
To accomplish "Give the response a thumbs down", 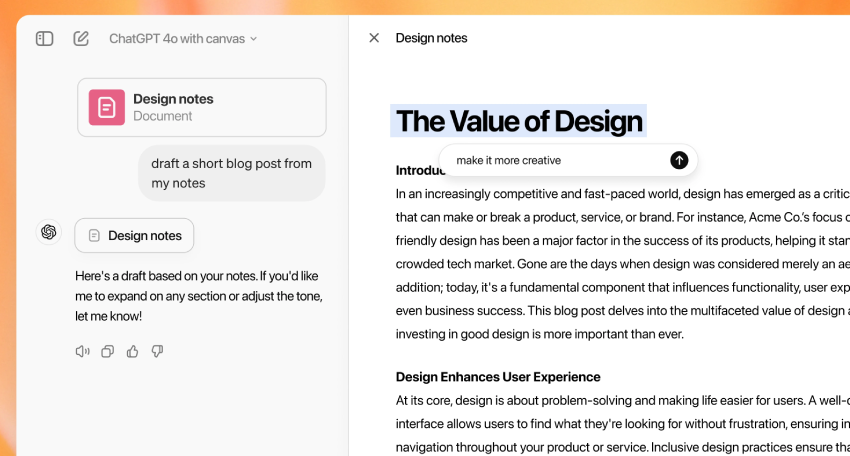I will pyautogui.click(x=157, y=351).
